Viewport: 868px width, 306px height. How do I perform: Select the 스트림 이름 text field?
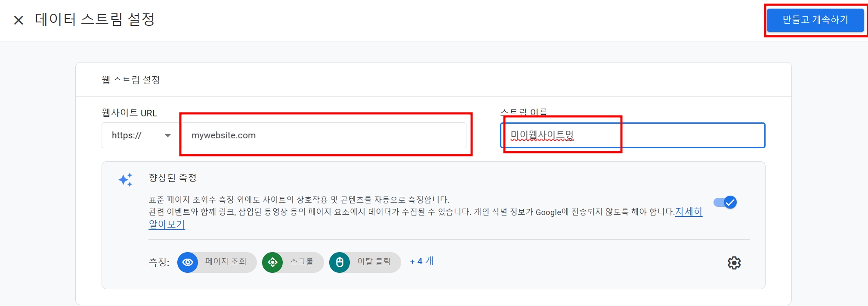(x=633, y=135)
